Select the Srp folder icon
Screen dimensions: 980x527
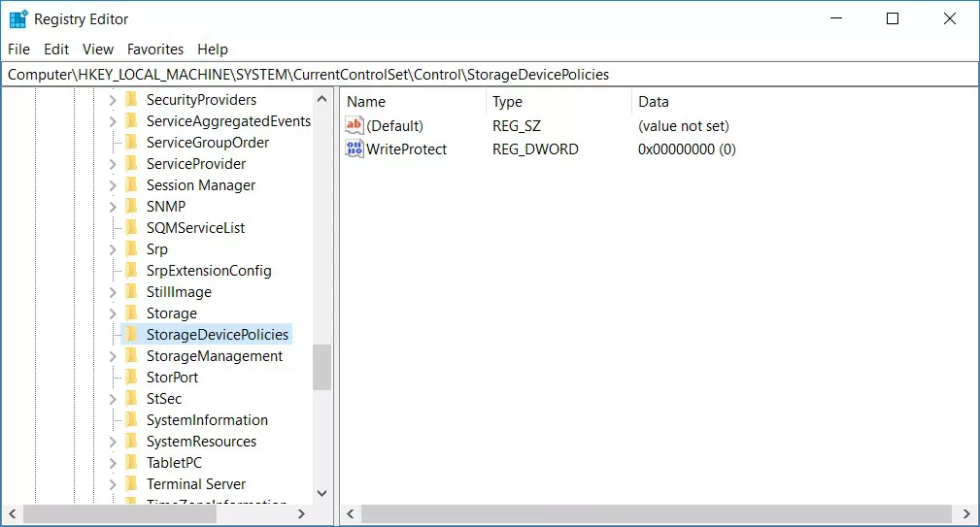pyautogui.click(x=131, y=248)
